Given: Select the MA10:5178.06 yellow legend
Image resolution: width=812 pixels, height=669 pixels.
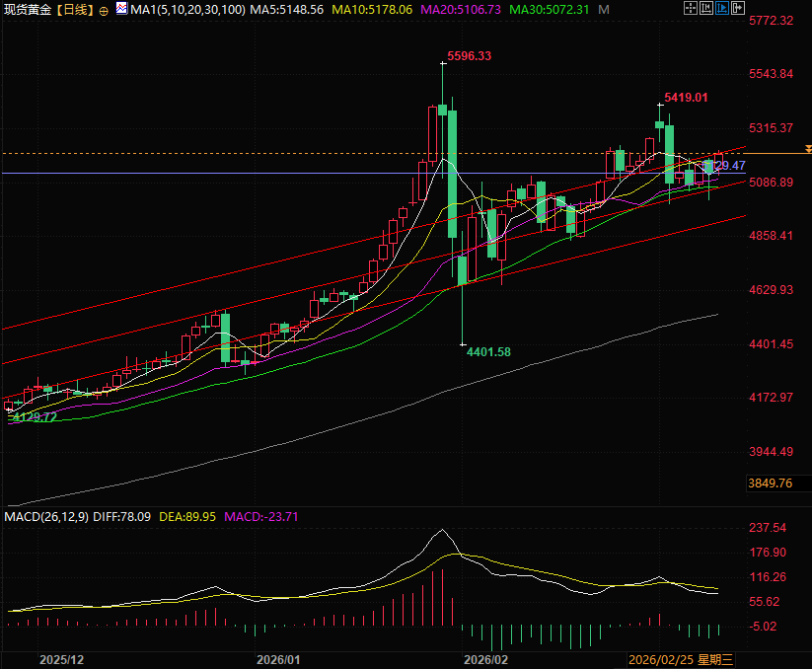Looking at the screenshot, I should (371, 10).
